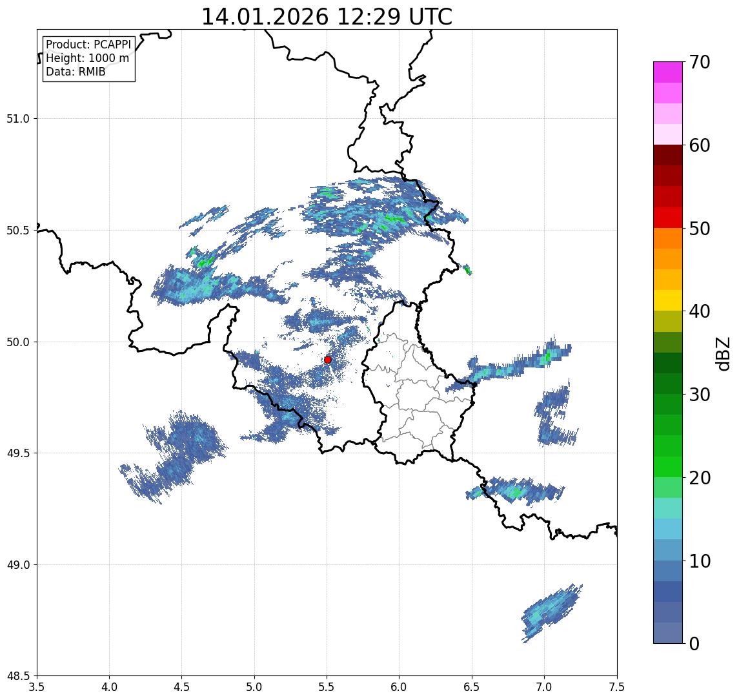Click the red radar location marker
Screen dimensions: 739x700
328,360
